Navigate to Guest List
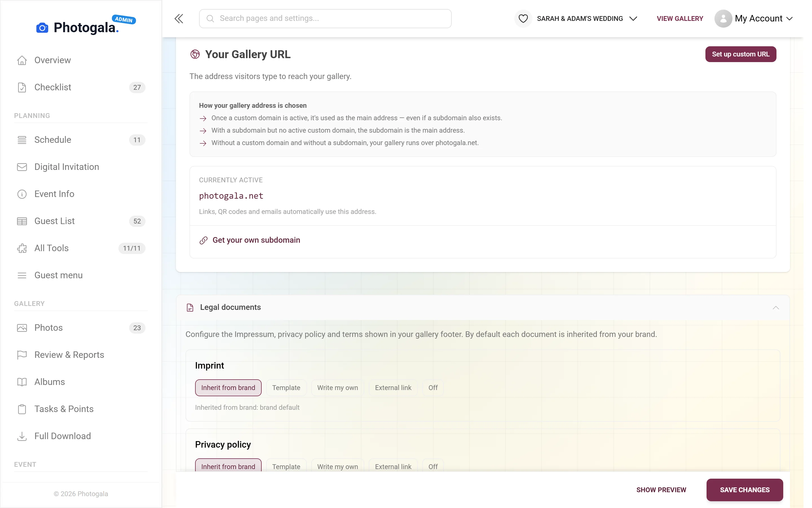The height and width of the screenshot is (508, 812). coord(81,221)
